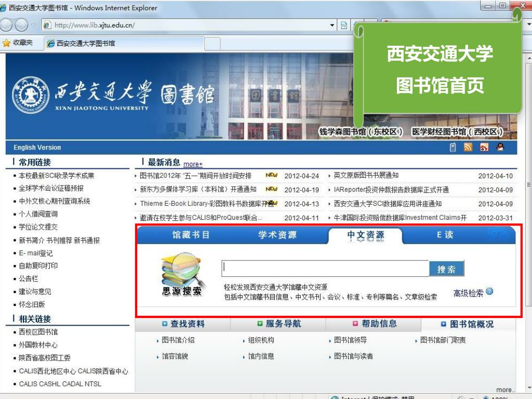Click the English Version link
The height and width of the screenshot is (399, 532).
click(x=37, y=148)
